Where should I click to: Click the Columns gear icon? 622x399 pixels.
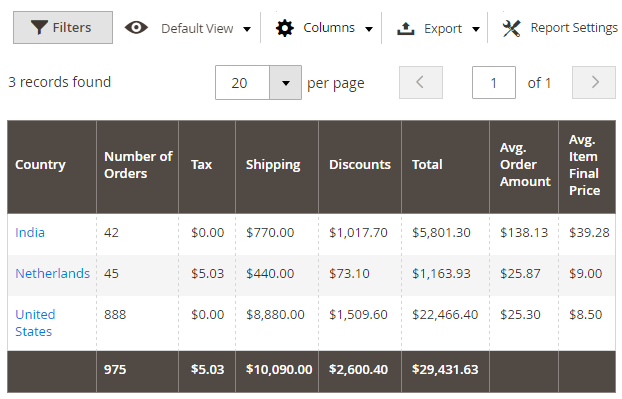(x=284, y=28)
